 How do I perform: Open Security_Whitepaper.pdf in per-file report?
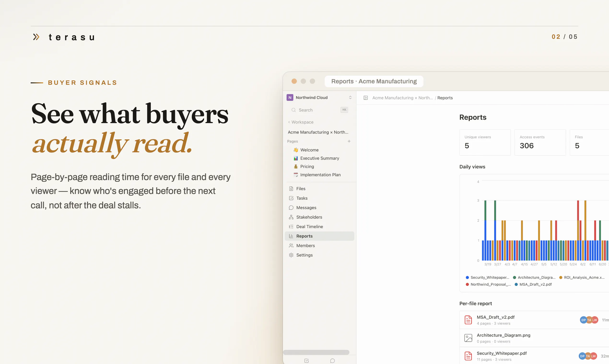(501, 353)
